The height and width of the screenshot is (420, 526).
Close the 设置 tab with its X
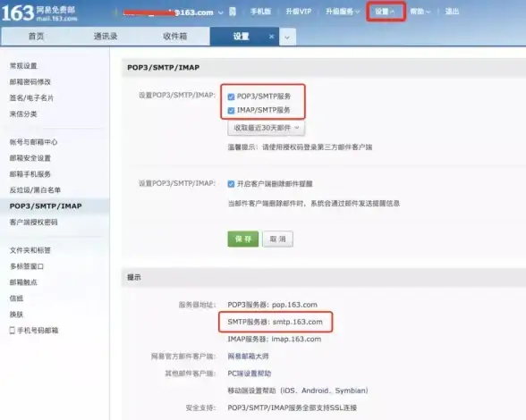(x=271, y=37)
